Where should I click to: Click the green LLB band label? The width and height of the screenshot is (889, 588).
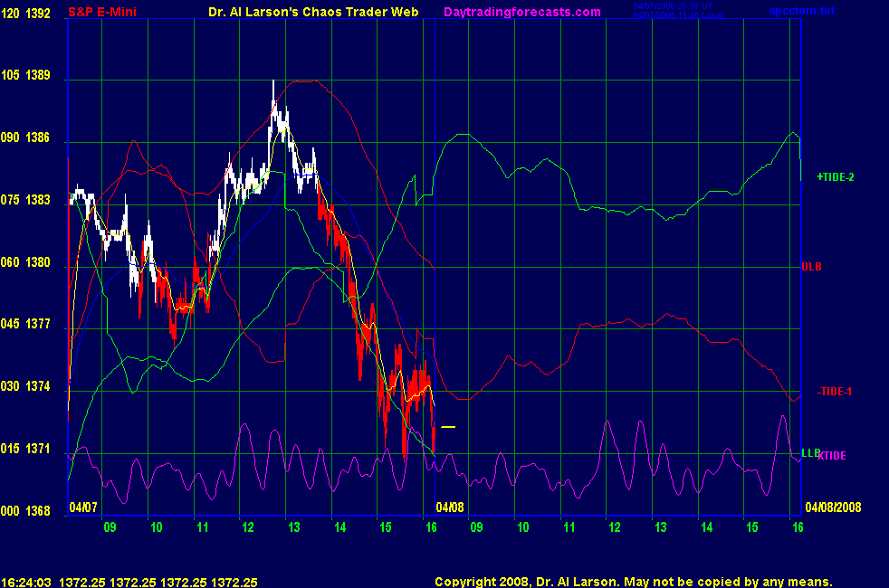tap(809, 453)
